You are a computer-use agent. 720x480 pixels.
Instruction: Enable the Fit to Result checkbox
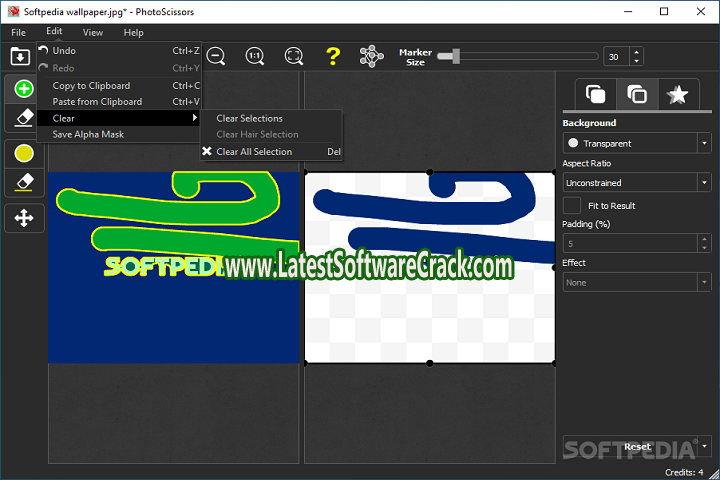pyautogui.click(x=572, y=205)
